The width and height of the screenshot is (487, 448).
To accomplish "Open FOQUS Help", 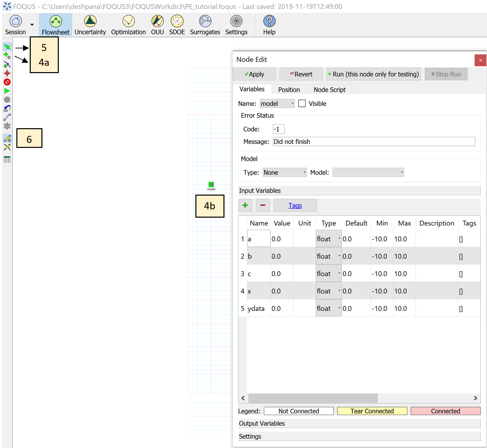I will [269, 25].
